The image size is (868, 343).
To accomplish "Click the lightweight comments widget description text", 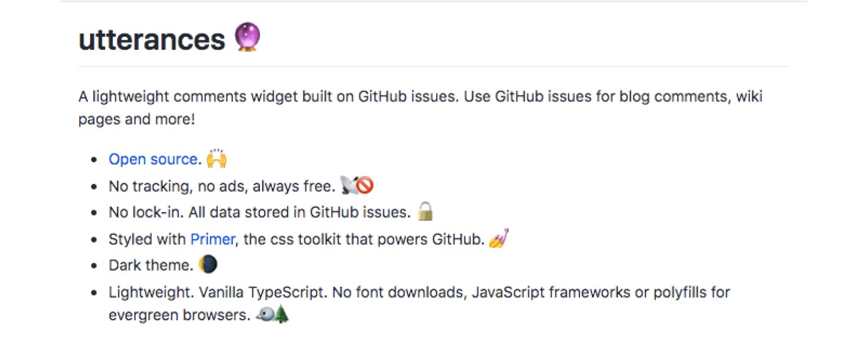I will click(x=420, y=107).
